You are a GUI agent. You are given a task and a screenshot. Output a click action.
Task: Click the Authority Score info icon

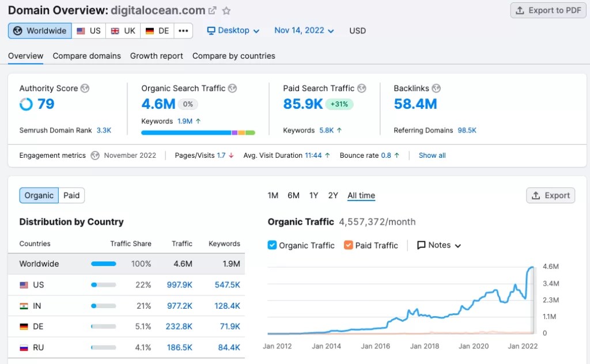coord(84,88)
